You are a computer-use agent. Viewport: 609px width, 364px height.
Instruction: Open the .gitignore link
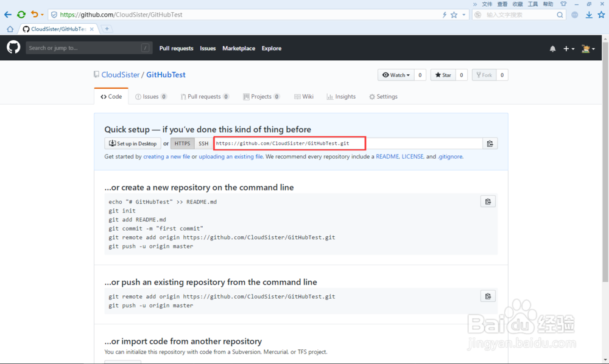pyautogui.click(x=450, y=157)
